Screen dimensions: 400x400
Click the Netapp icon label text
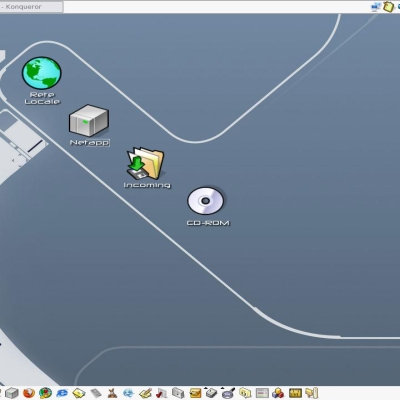tap(89, 142)
